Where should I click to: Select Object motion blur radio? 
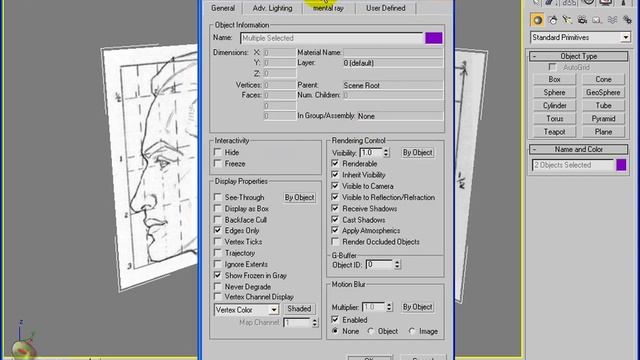[x=371, y=331]
